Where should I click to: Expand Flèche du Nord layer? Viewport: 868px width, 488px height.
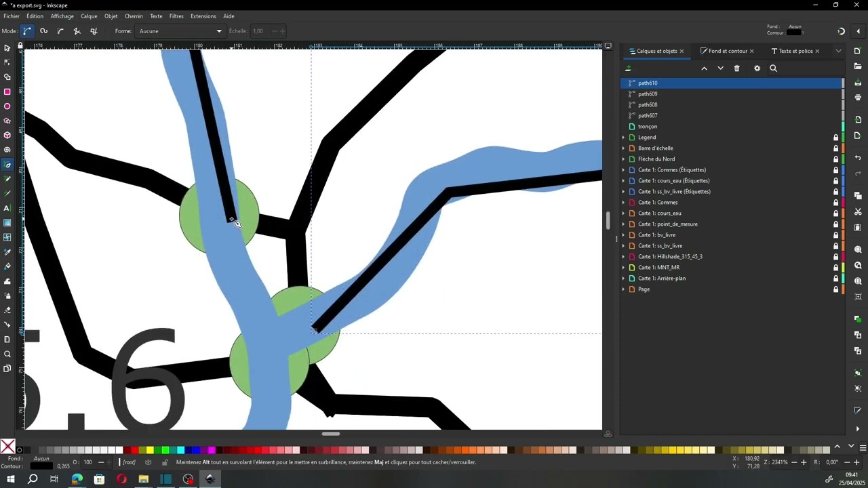point(623,159)
